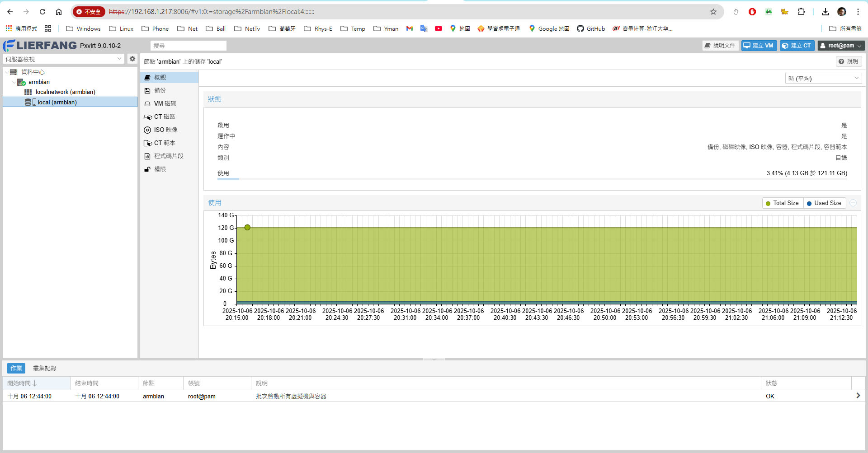Open the CT 範本 templates section
Viewport: 868px width, 453px height.
pos(164,143)
